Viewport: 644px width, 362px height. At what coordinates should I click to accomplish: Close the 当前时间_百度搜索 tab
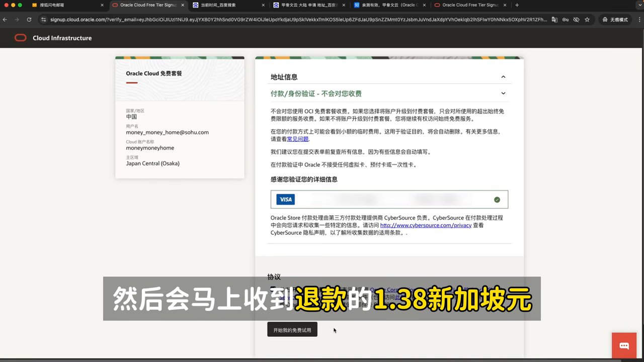coord(263,5)
